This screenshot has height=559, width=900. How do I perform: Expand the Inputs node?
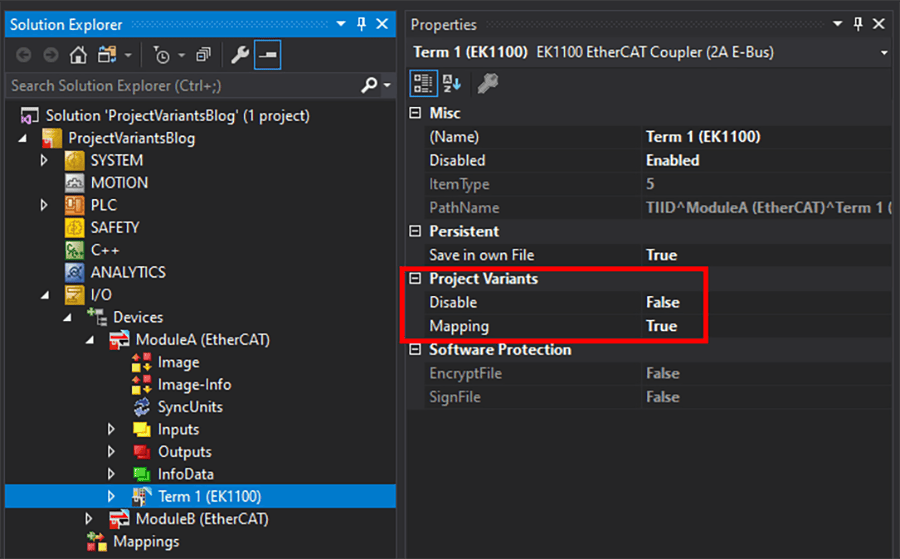(111, 429)
